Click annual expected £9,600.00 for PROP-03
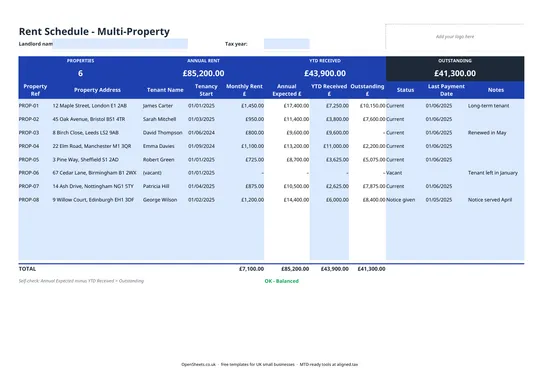540x382 pixels. tap(298, 133)
